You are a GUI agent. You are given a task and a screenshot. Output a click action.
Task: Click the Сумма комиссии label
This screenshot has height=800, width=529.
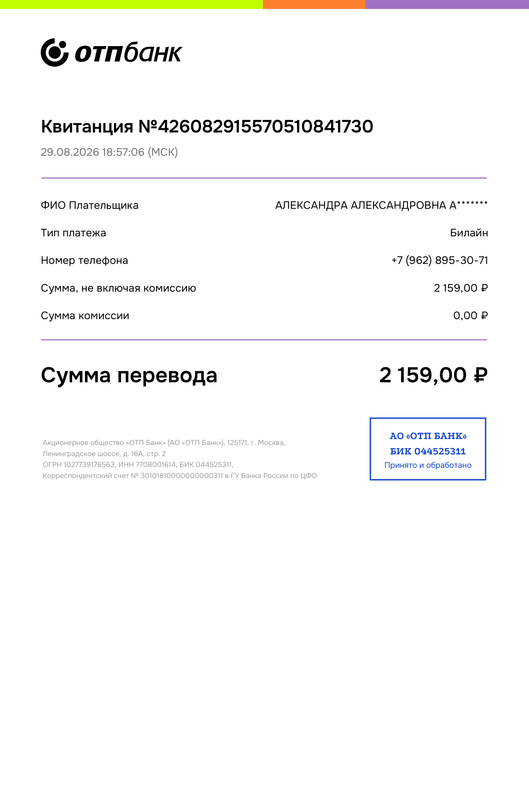point(85,315)
